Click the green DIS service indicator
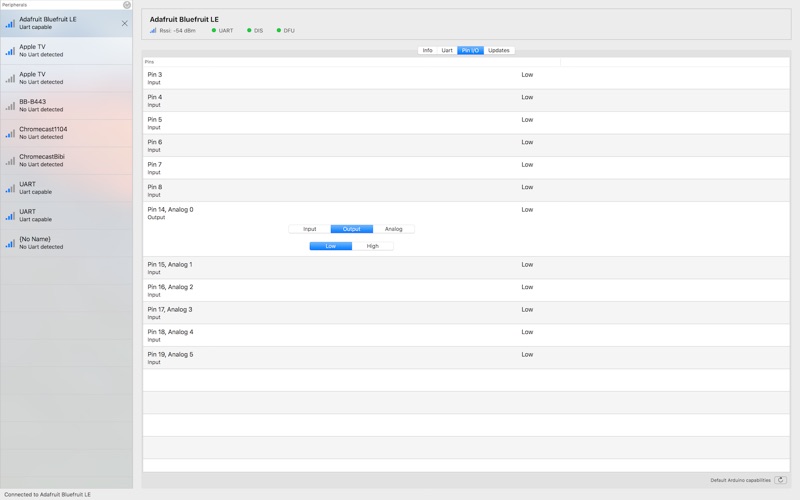 click(x=249, y=31)
